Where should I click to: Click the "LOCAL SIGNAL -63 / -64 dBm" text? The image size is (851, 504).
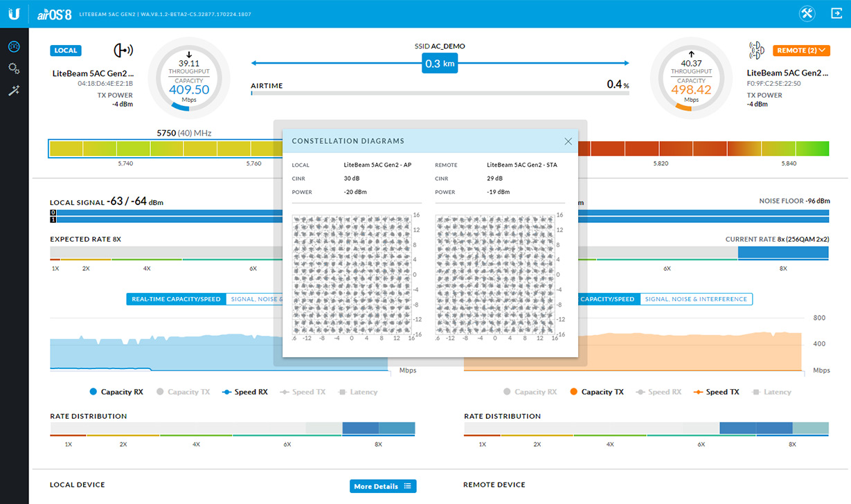click(107, 202)
